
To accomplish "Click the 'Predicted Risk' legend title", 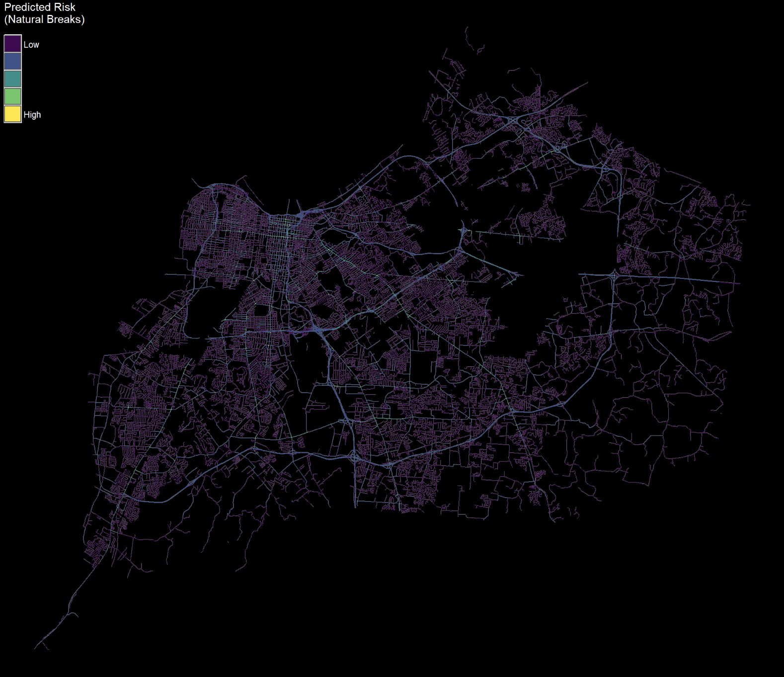I will [x=40, y=7].
